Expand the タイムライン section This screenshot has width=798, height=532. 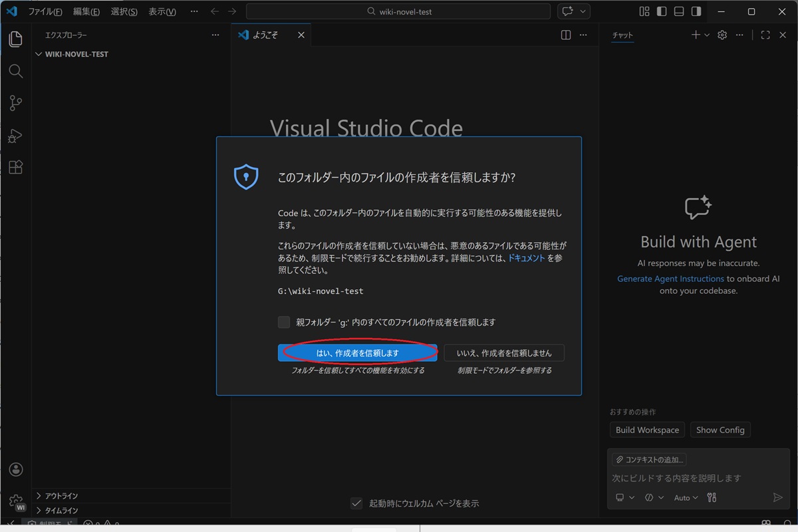[x=61, y=511]
